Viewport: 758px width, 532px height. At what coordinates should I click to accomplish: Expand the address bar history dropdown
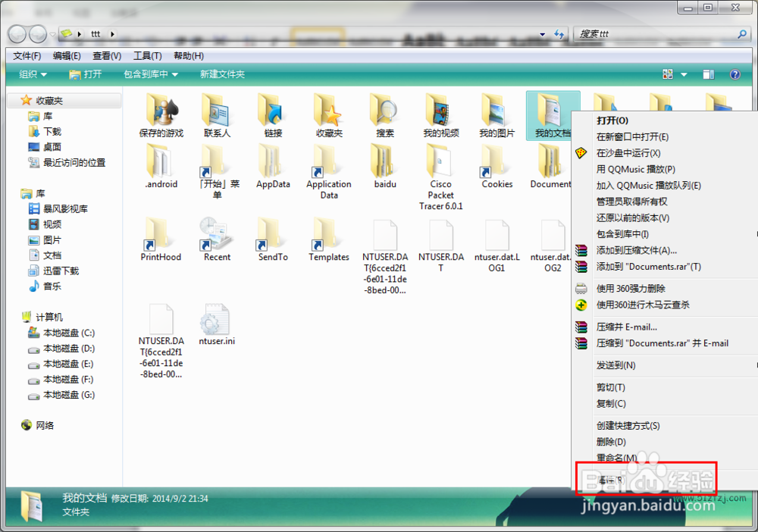[543, 34]
